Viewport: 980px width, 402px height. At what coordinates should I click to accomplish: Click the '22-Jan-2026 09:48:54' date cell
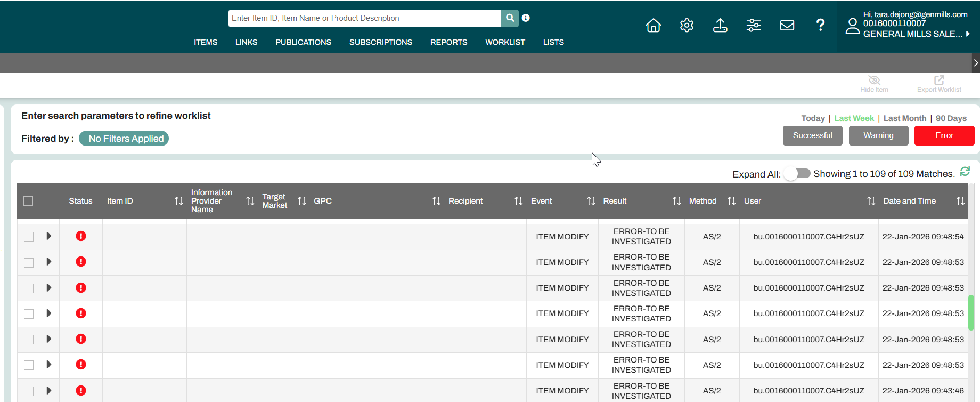[x=923, y=237]
